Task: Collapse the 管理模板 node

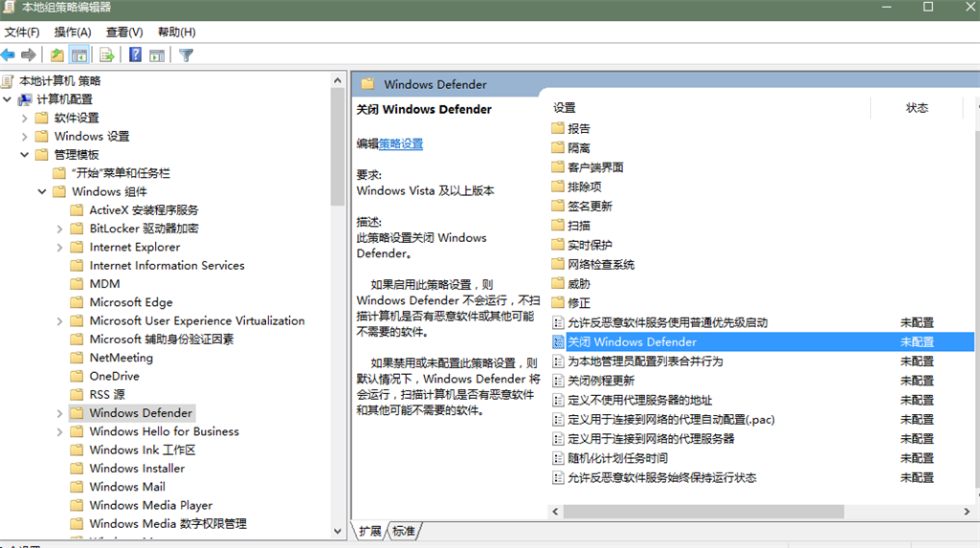Action: (24, 154)
